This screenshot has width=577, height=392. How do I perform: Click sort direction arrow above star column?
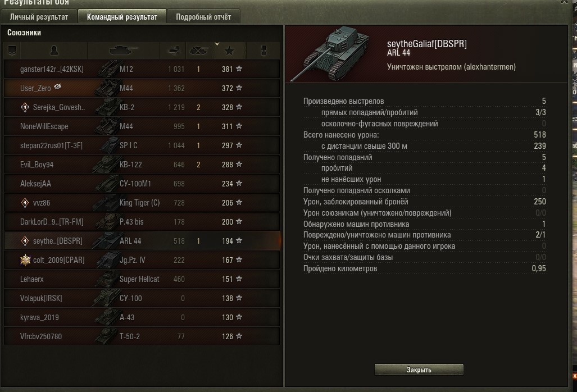(217, 44)
